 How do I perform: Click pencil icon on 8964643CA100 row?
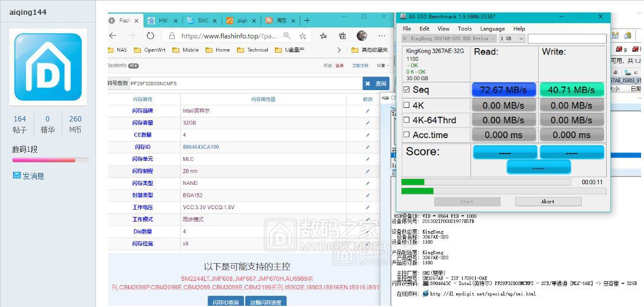[367, 147]
